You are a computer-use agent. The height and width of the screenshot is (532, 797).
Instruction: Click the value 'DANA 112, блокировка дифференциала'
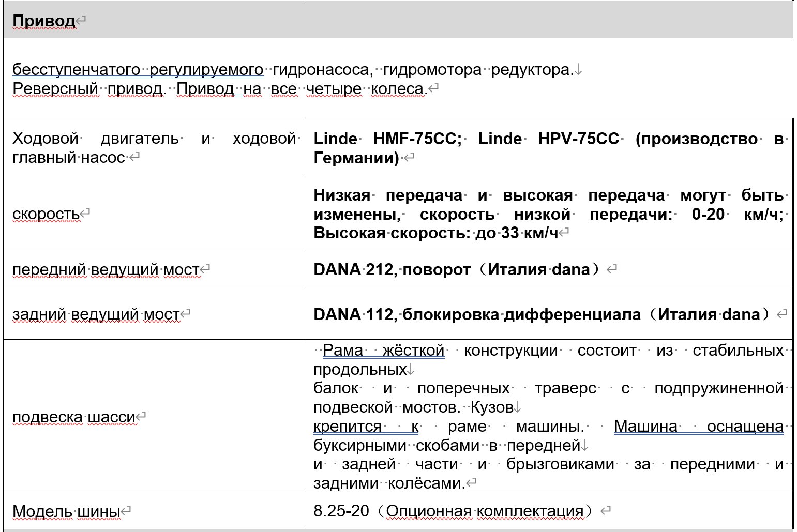pos(477,314)
